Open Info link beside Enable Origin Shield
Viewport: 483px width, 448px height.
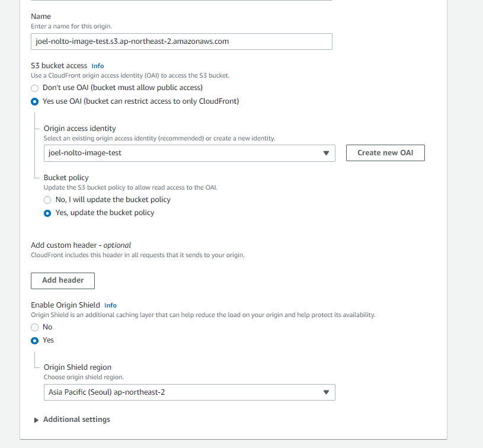pos(110,305)
